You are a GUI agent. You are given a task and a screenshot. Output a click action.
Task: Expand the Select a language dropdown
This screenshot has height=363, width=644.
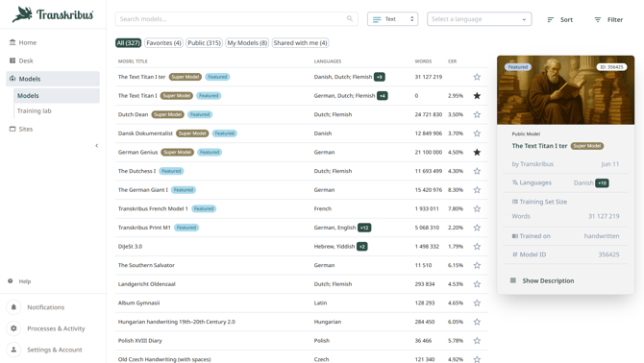click(x=480, y=19)
